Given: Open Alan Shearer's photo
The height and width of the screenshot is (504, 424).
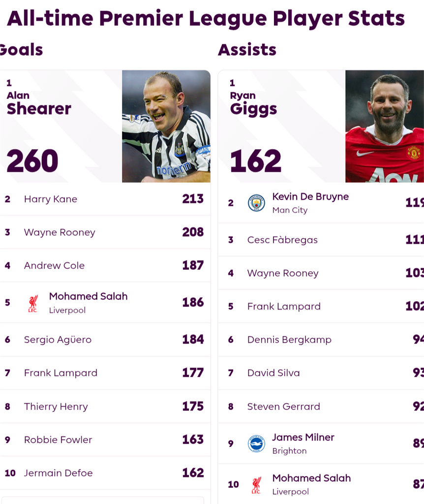Looking at the screenshot, I should 166,126.
